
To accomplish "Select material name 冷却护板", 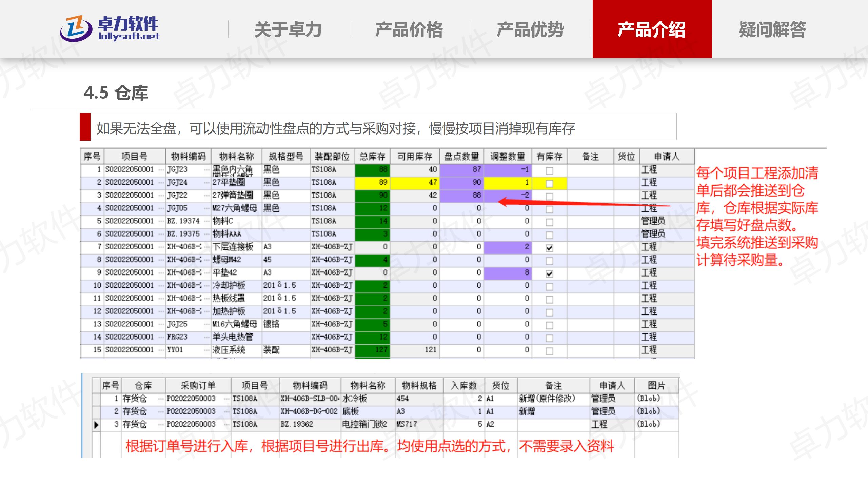I will pos(229,286).
